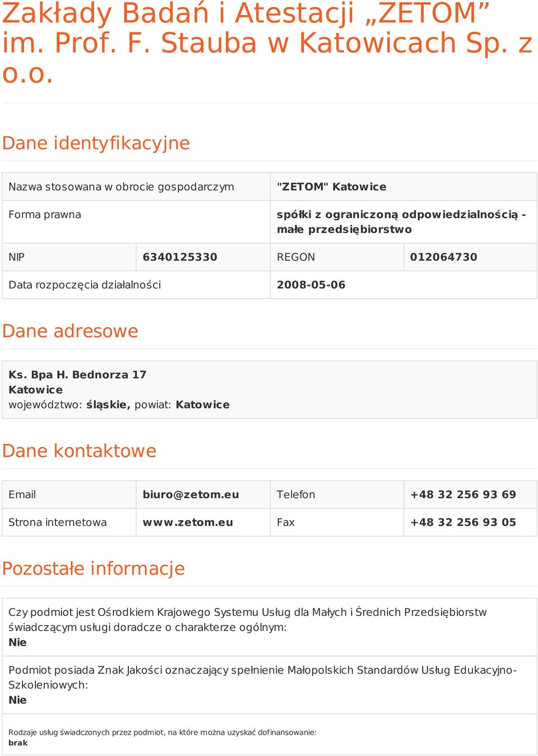
Task: Click the brak value under Rodzaje usług
Action: pos(18,743)
